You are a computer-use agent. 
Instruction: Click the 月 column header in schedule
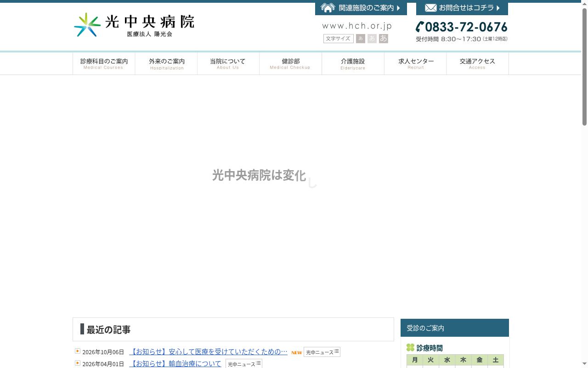(415, 360)
